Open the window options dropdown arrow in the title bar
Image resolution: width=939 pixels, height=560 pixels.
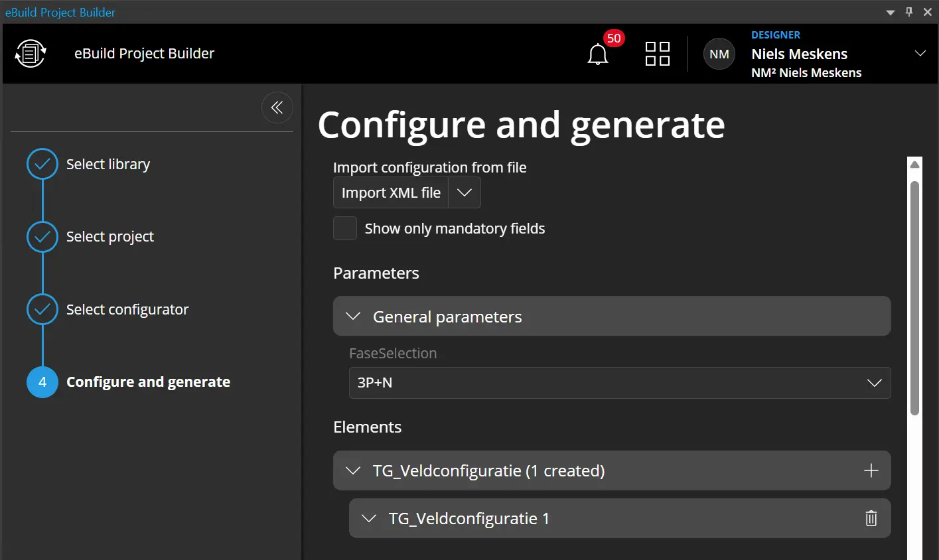(891, 12)
